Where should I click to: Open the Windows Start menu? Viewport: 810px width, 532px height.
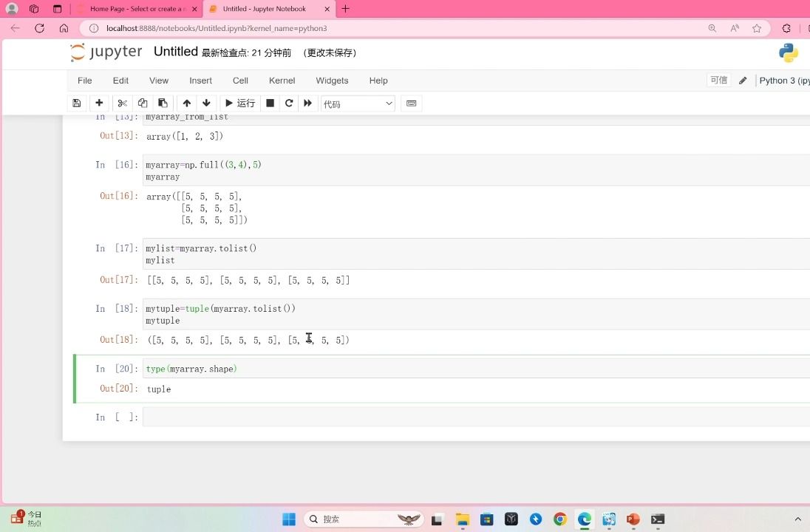[289, 519]
